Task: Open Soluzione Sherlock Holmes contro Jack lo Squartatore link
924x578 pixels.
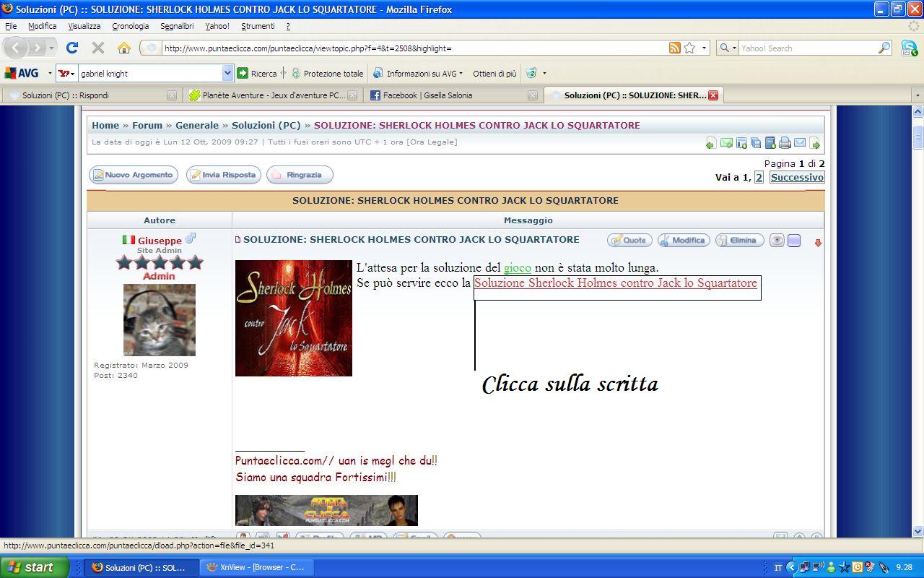Action: click(x=616, y=283)
